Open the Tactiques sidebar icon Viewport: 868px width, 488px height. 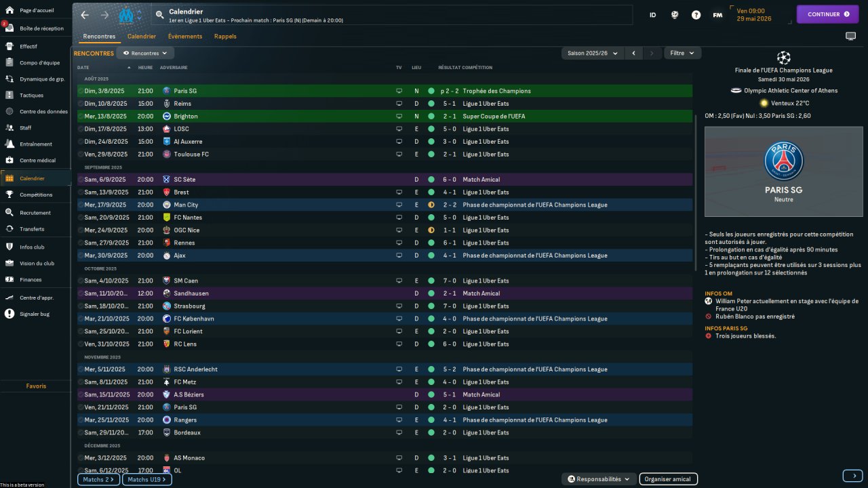(x=9, y=95)
